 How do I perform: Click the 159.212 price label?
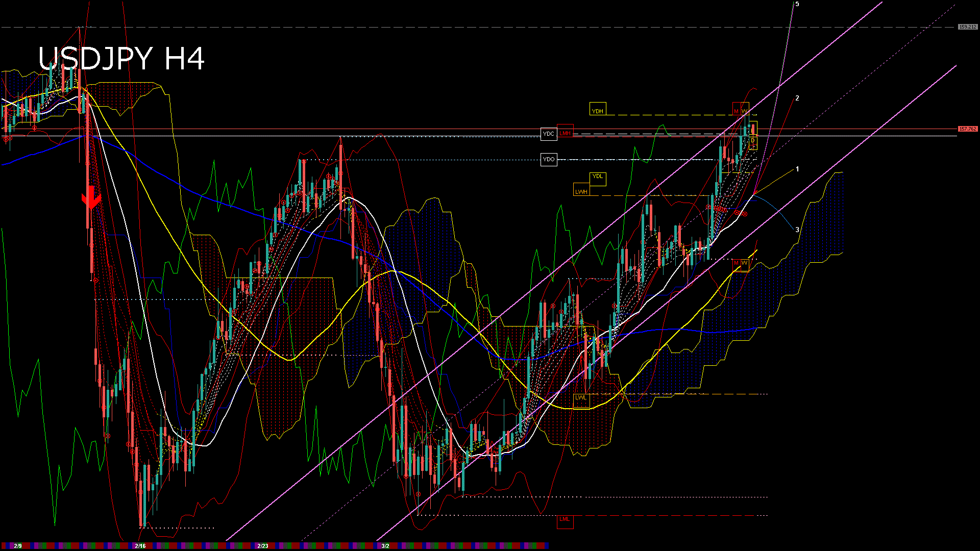[967, 26]
